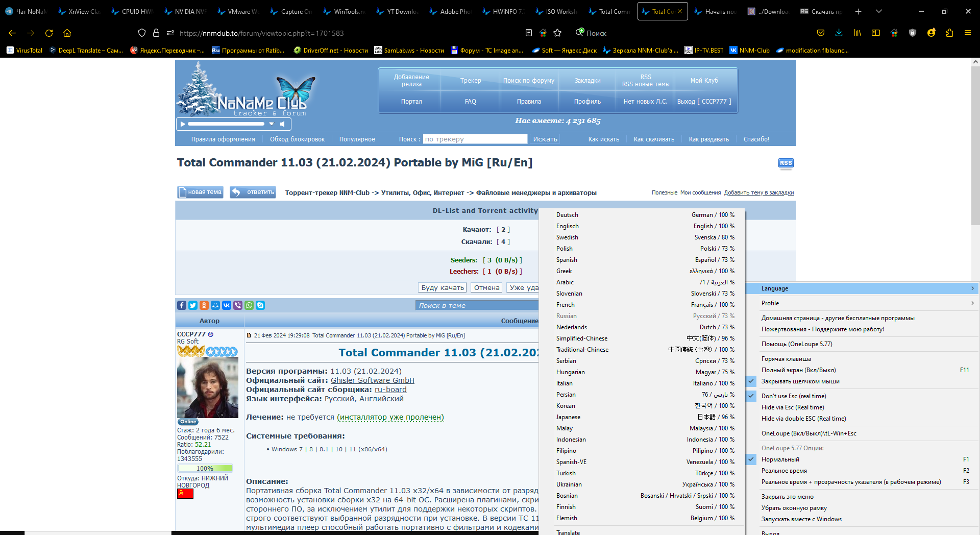The width and height of the screenshot is (980, 535).
Task: Open 'ru-board' link
Action: [390, 390]
